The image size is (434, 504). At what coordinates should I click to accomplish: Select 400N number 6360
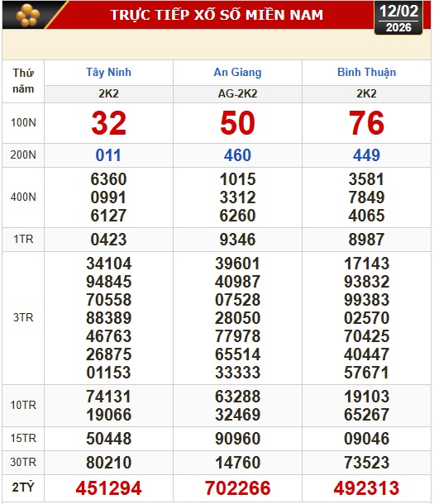pyautogui.click(x=108, y=179)
